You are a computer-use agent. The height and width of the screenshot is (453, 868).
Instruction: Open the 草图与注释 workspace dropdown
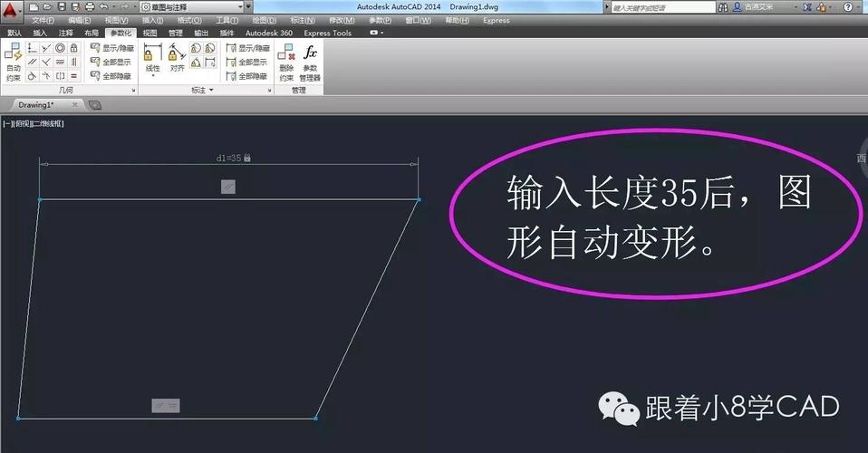pos(191,7)
